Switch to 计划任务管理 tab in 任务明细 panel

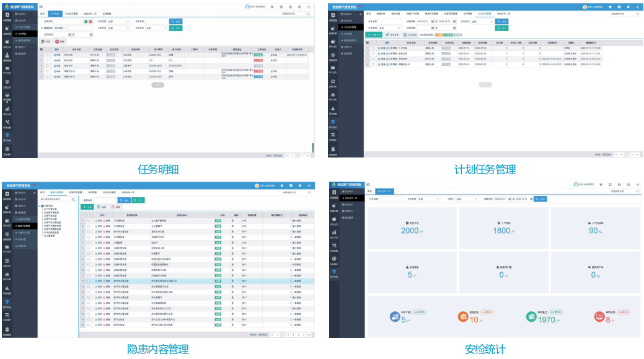(x=71, y=13)
